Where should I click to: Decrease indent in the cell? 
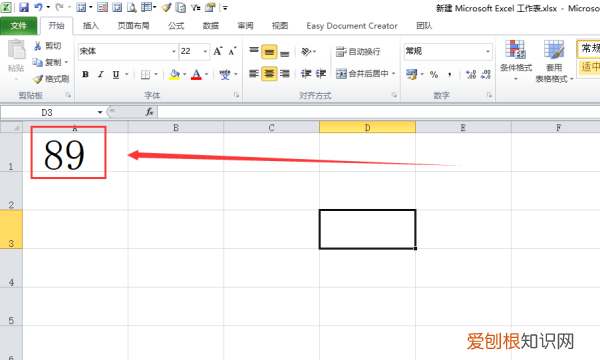tap(306, 73)
